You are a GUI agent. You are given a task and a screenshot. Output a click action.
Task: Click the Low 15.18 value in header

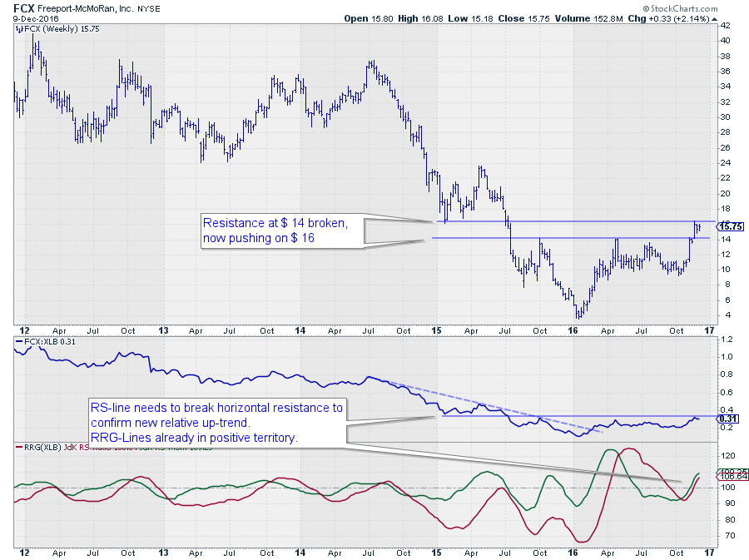(x=470, y=18)
